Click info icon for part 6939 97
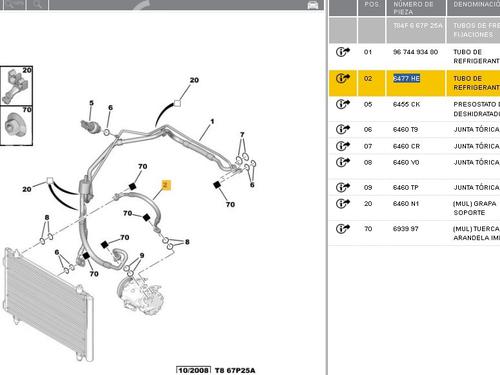This screenshot has height=375, width=500. pos(343,229)
